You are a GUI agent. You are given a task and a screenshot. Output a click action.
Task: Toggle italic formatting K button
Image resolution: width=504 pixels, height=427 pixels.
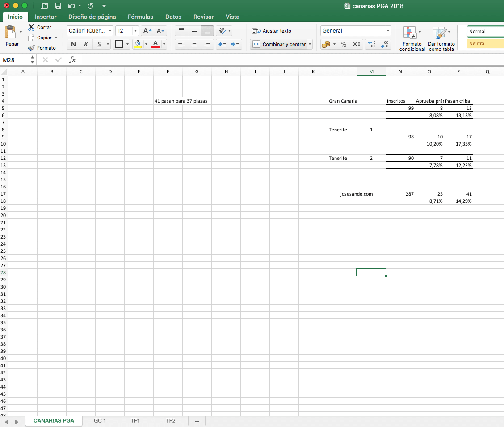coord(86,44)
